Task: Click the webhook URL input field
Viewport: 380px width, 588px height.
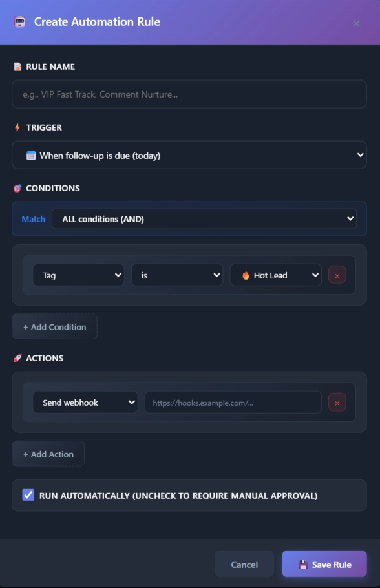Action: pos(233,402)
